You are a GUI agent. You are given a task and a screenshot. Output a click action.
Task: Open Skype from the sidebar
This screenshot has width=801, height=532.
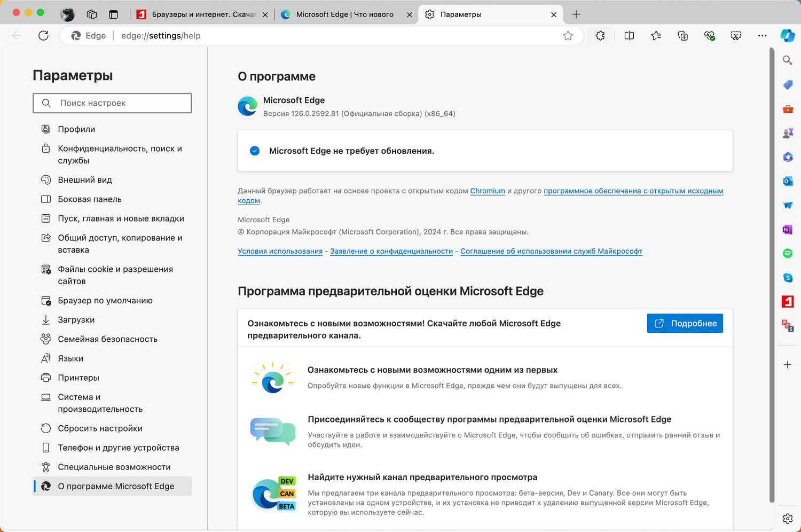pyautogui.click(x=788, y=278)
